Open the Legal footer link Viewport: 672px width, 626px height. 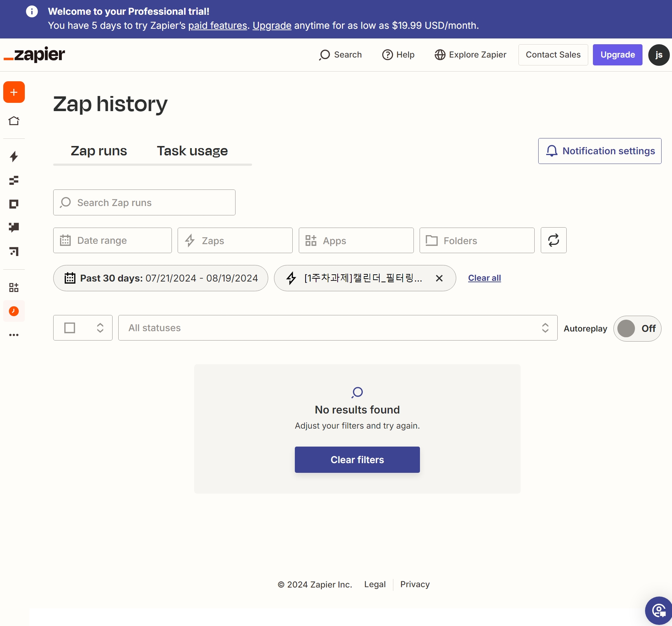375,584
